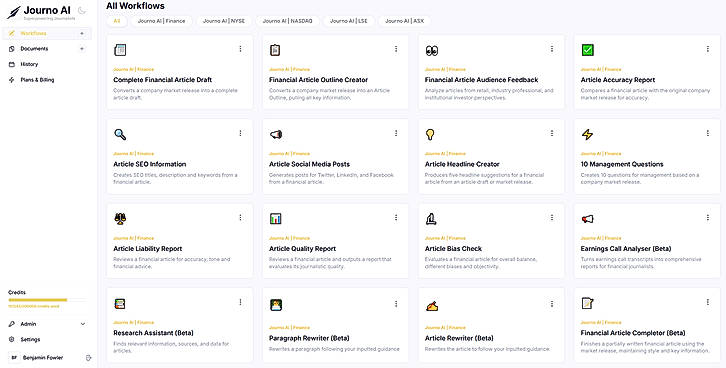Open the Complete Financial Article Draft workflow title
Viewport: 726px width, 368px height.
point(163,80)
